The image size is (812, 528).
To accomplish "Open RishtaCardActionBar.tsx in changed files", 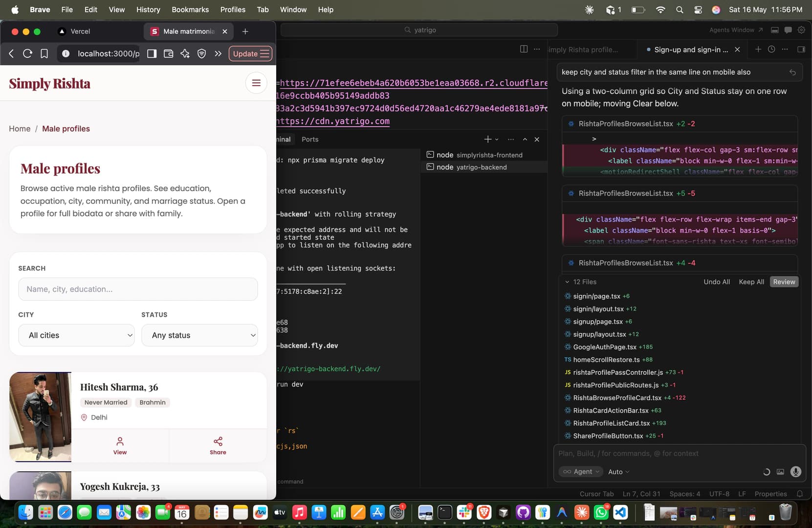I will click(611, 411).
